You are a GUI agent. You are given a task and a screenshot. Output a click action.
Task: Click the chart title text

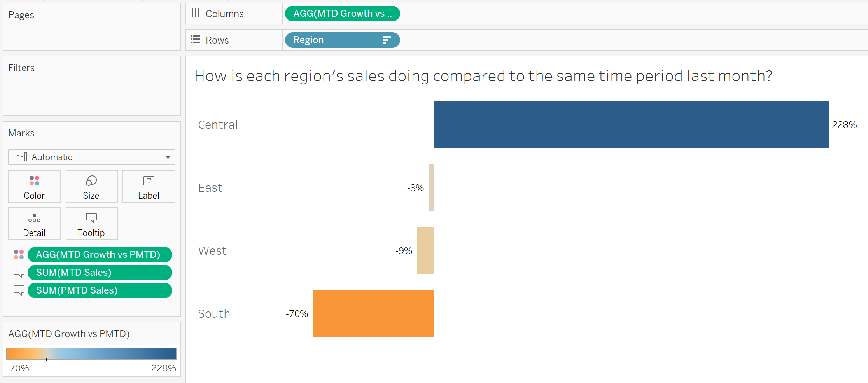(x=483, y=76)
